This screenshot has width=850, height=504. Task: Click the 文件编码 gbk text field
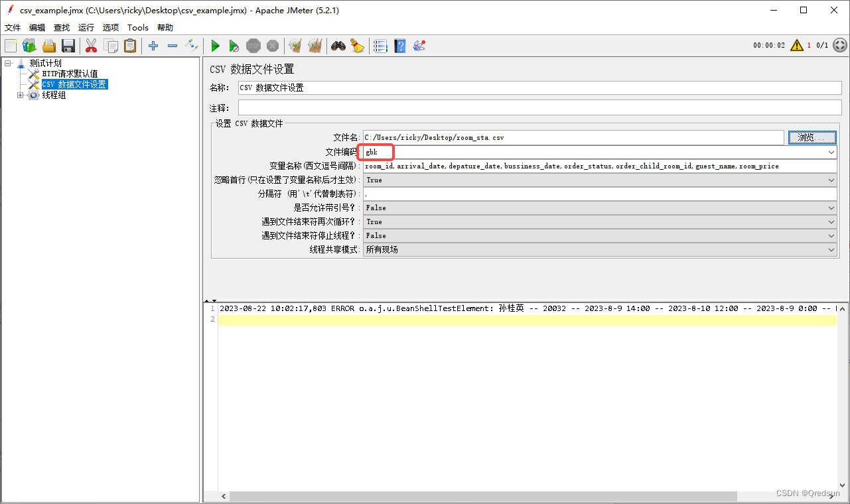point(594,153)
